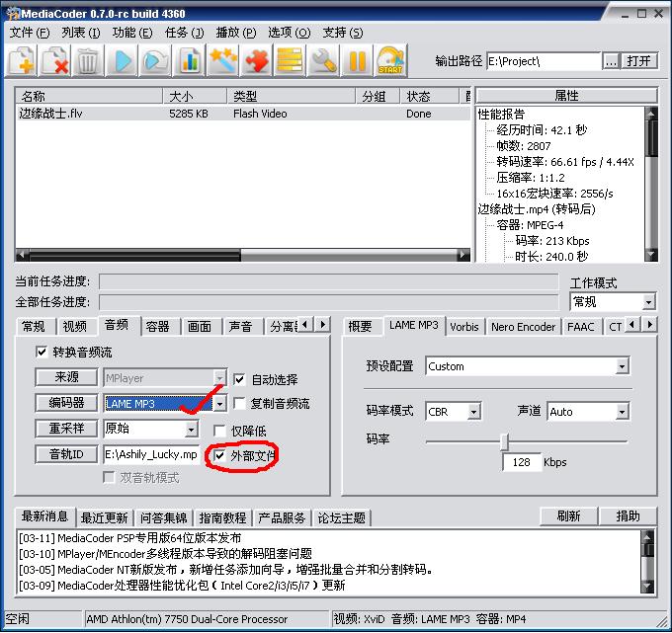The height and width of the screenshot is (633, 672).
Task: Toggle the 外部文件 checkbox
Action: point(219,455)
